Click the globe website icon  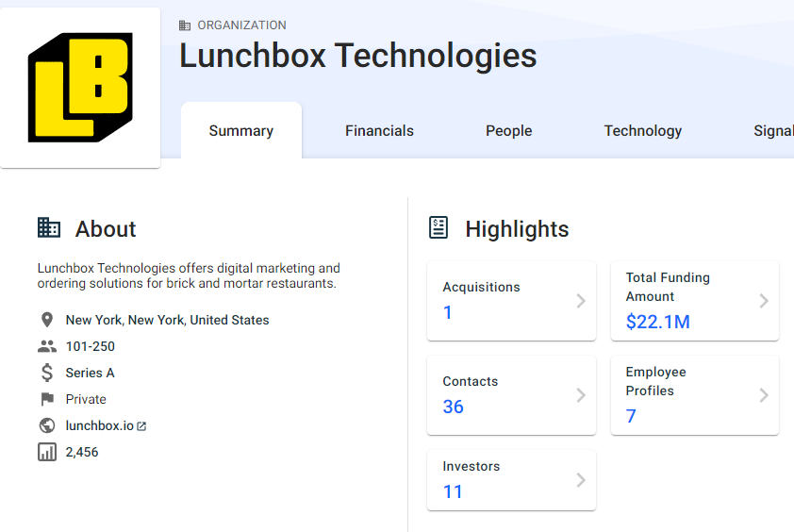coord(47,425)
